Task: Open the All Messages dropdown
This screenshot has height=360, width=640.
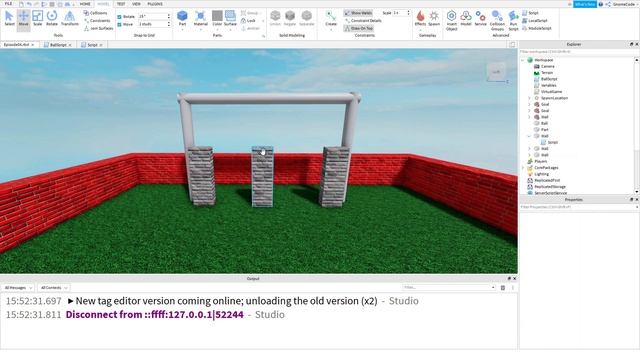Action: (x=18, y=288)
